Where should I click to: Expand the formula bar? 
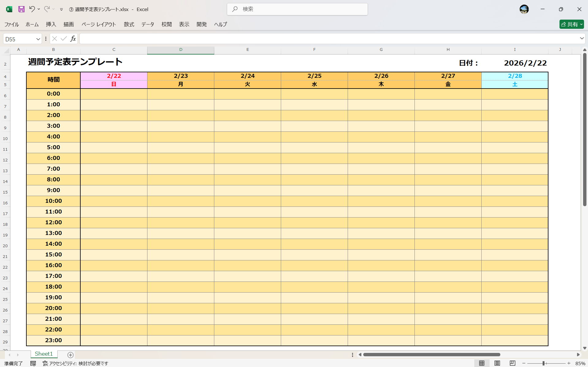[581, 38]
